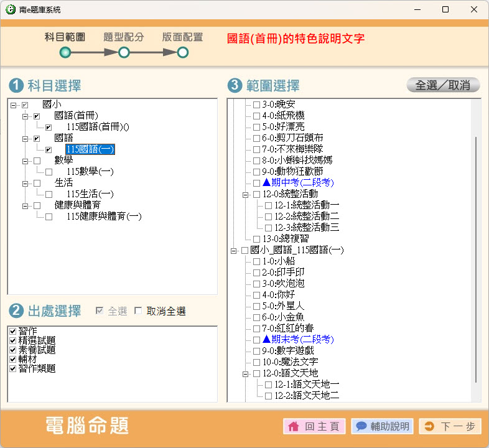Image resolution: width=489 pixels, height=448 pixels.
Task: Select the 115國語(一) tree item
Action: pyautogui.click(x=90, y=149)
